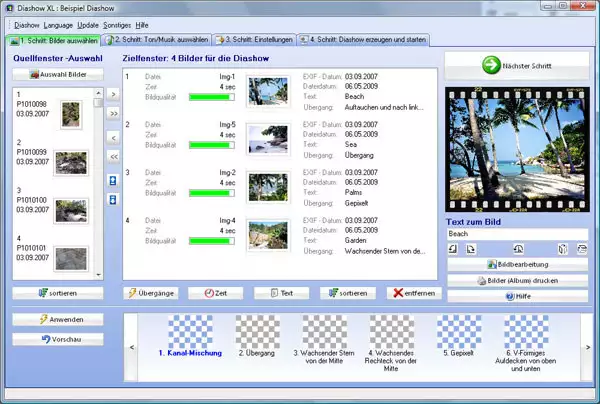Rotate image left with first rotate icon
The height and width of the screenshot is (404, 600).
[x=455, y=248]
